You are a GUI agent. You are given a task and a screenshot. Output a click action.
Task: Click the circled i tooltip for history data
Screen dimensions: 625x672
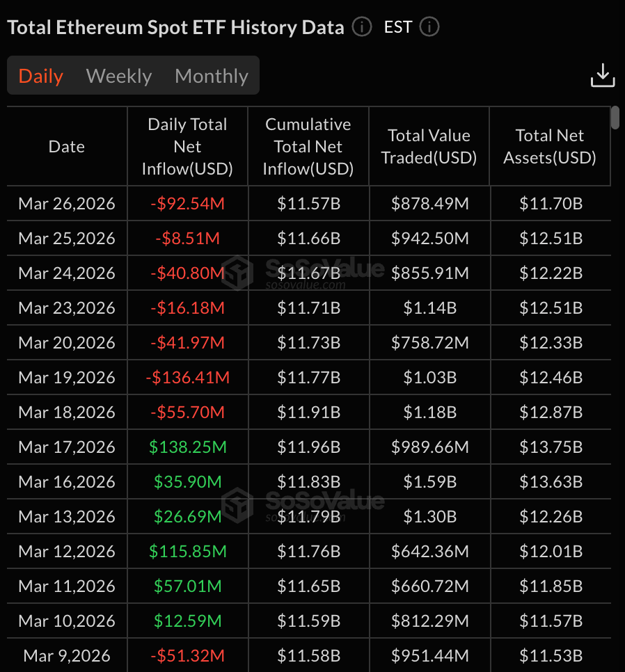[361, 28]
